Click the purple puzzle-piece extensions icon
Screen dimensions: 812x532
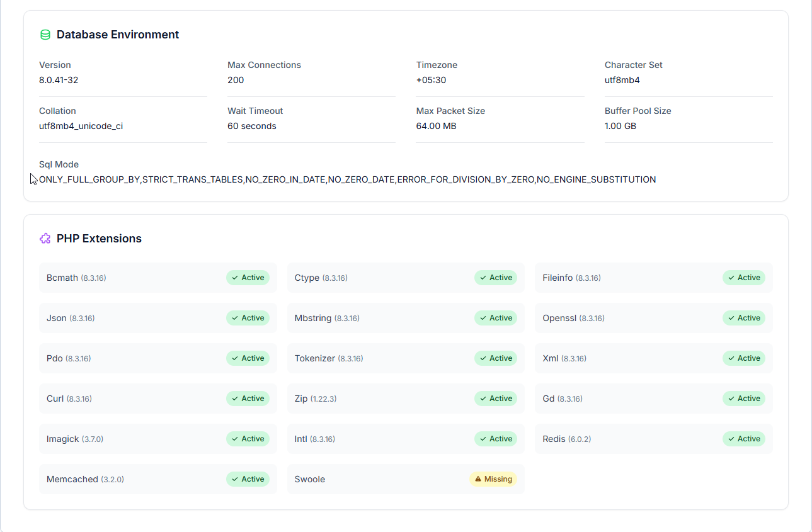[x=45, y=239]
